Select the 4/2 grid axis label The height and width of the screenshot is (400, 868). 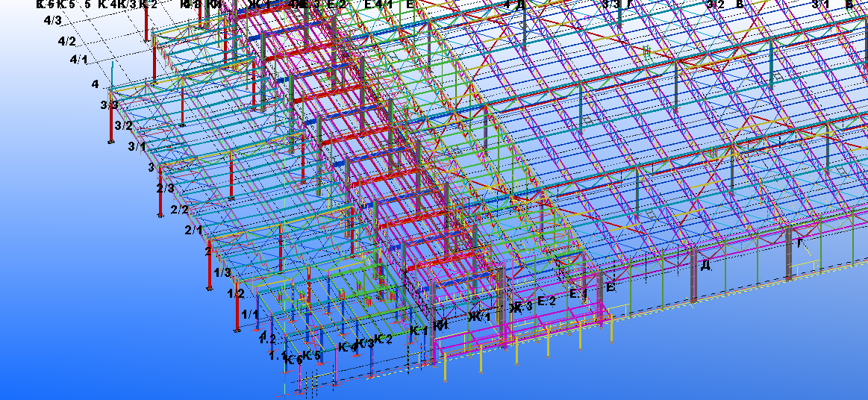[66, 41]
